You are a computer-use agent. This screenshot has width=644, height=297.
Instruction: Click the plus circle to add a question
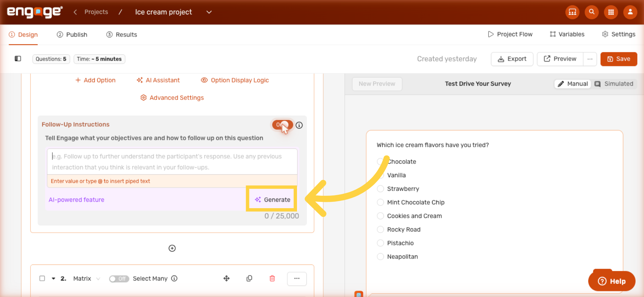point(172,248)
